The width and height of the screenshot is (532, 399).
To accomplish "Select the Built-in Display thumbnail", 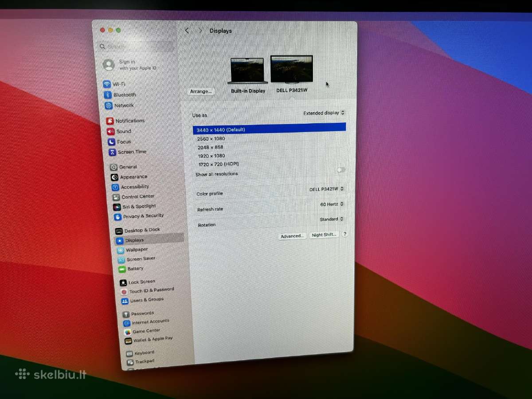I will 248,71.
